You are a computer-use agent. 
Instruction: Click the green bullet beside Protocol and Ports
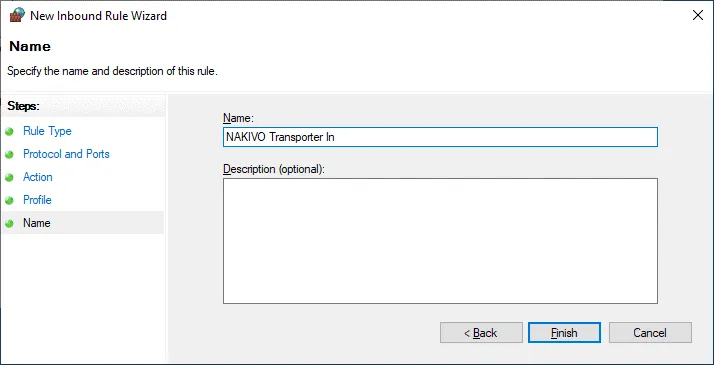point(9,155)
